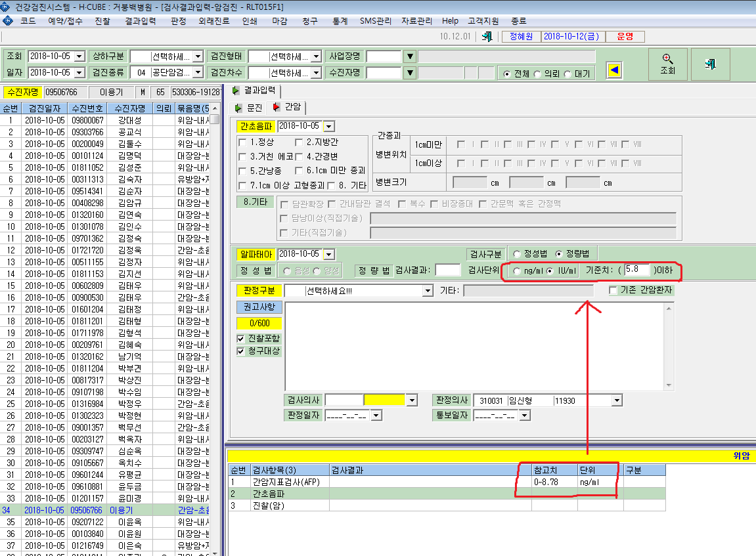The width and height of the screenshot is (756, 556).
Task: Click the yellow 검사의사 field
Action: coord(384,400)
